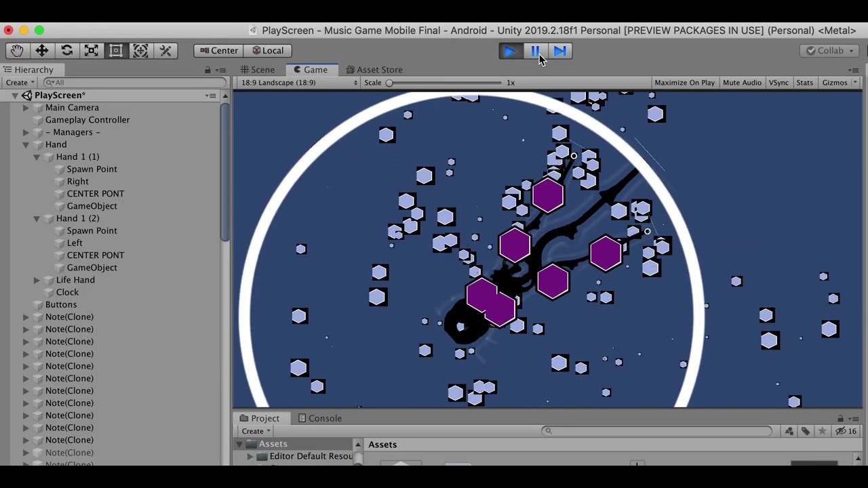
Task: Select the combined Transform tool
Action: click(140, 51)
